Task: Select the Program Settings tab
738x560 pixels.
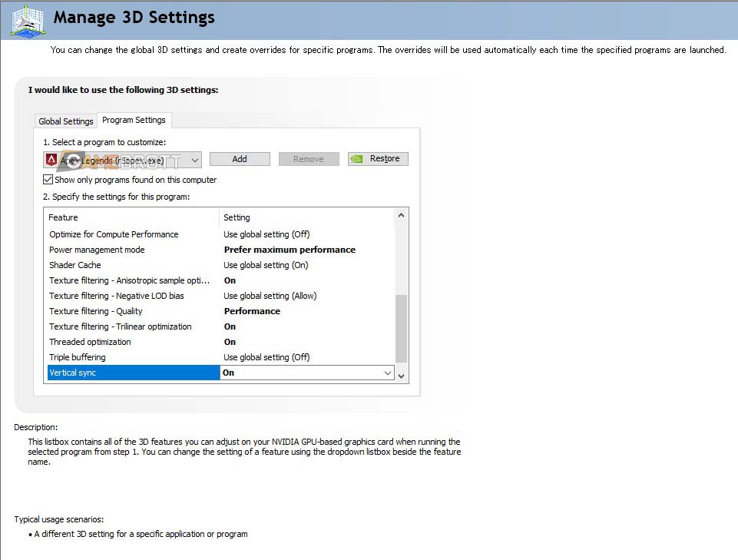Action: pos(134,121)
